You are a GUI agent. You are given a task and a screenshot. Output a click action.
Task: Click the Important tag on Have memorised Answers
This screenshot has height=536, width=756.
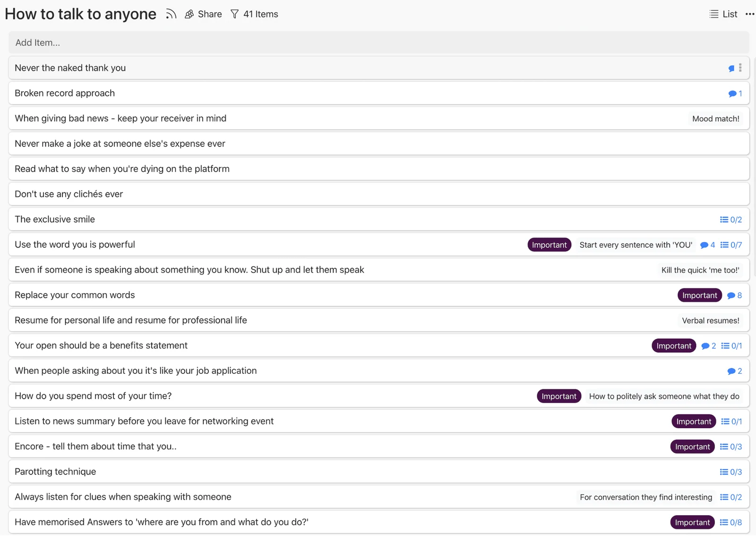click(x=693, y=522)
